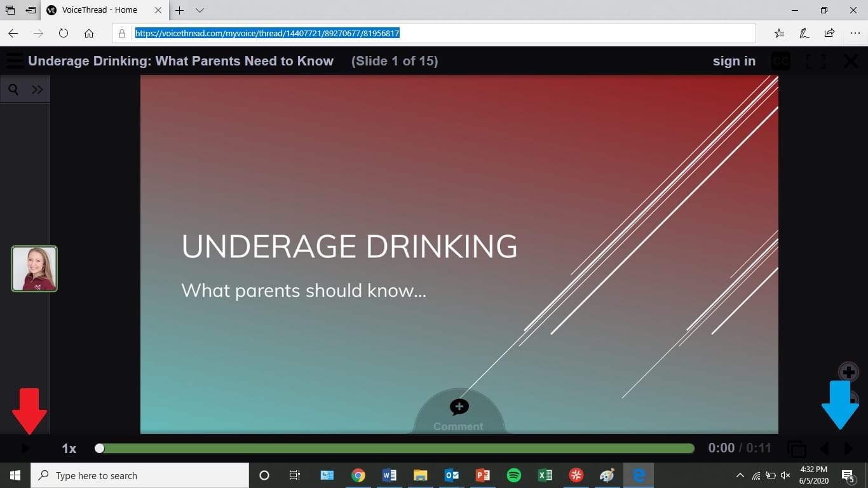The image size is (868, 488).
Task: Expand the comments sidebar with double chevron
Action: pos(37,90)
